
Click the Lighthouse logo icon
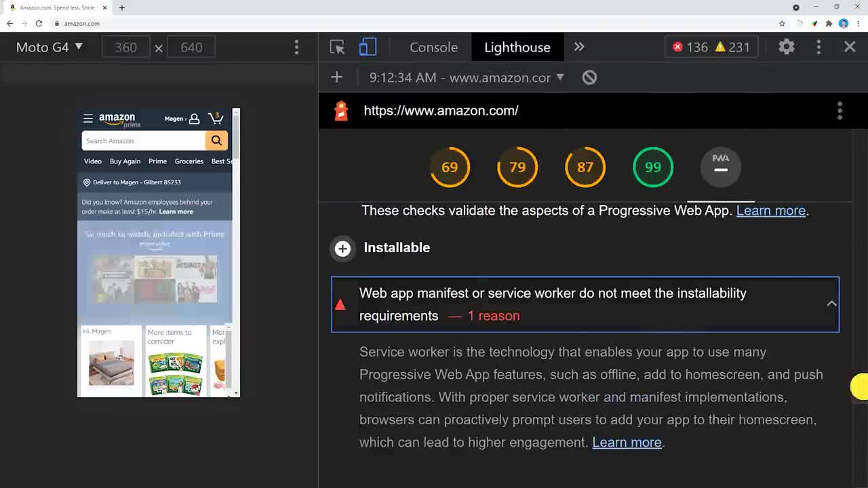pos(341,110)
